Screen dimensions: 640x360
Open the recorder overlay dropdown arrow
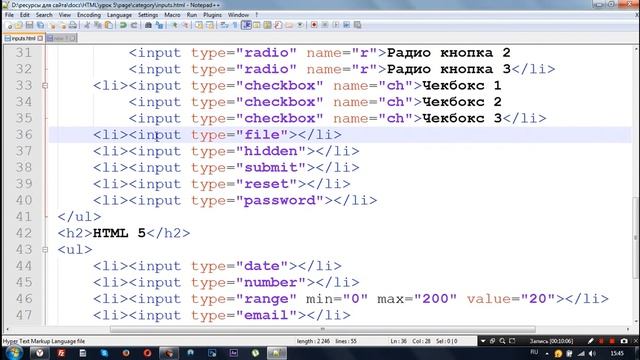(483, 341)
